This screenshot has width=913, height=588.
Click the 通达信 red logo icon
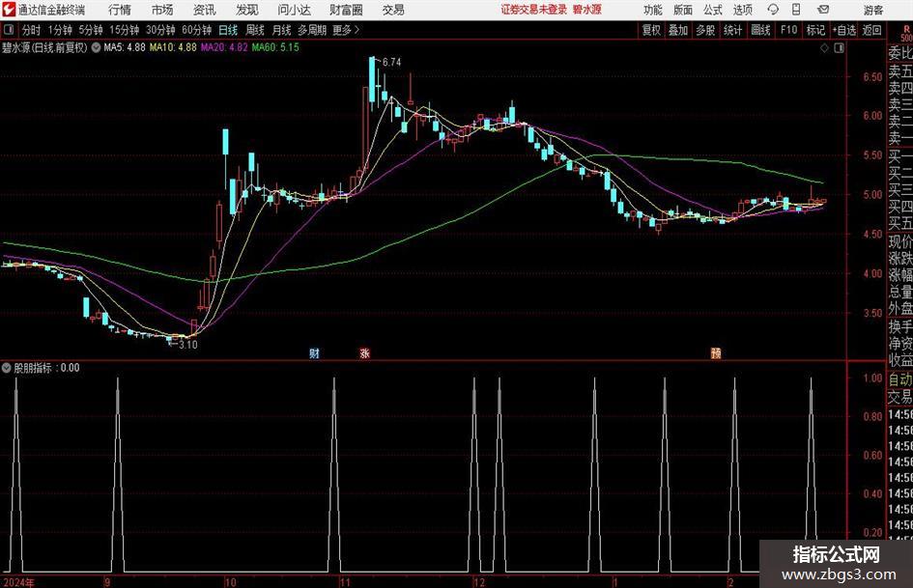point(9,10)
